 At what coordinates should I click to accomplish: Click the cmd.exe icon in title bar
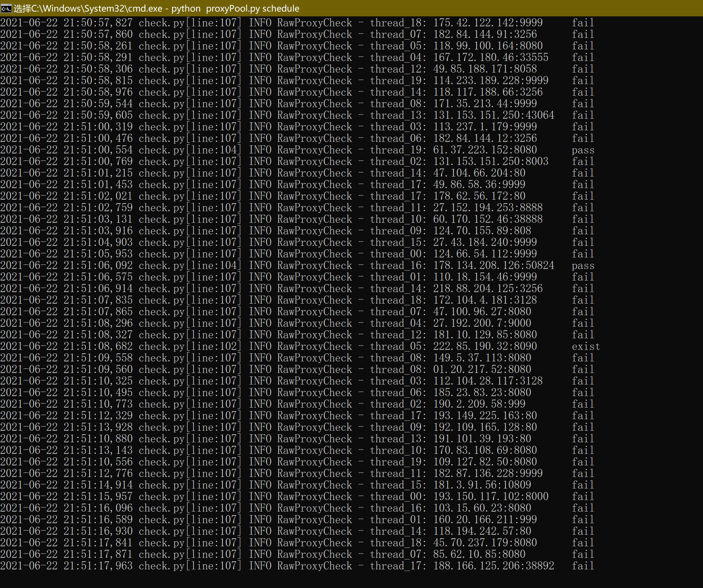(6, 8)
